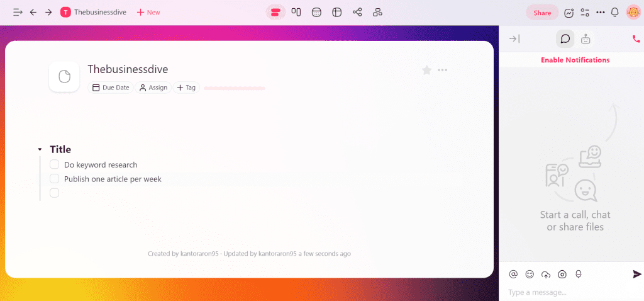
Task: Click the Enable Notifications link
Action: point(575,60)
